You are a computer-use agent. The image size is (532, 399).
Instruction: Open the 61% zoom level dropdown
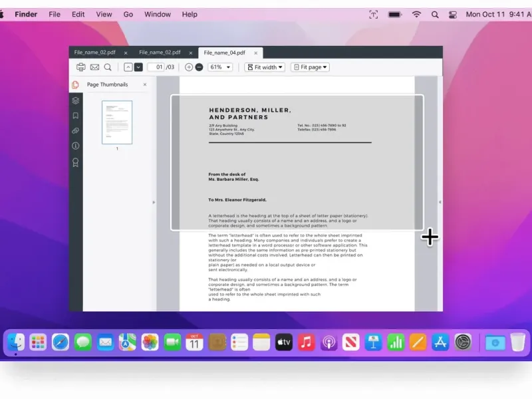click(220, 67)
